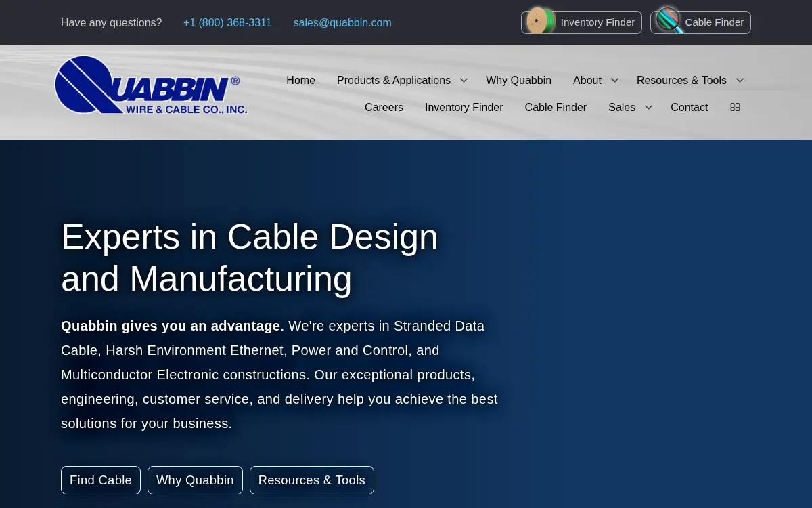Click the magnifier cable icon in top bar

[x=669, y=20]
